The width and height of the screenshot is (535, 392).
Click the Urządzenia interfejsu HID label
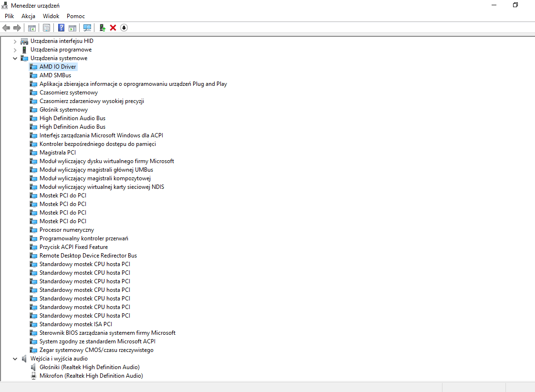click(62, 41)
